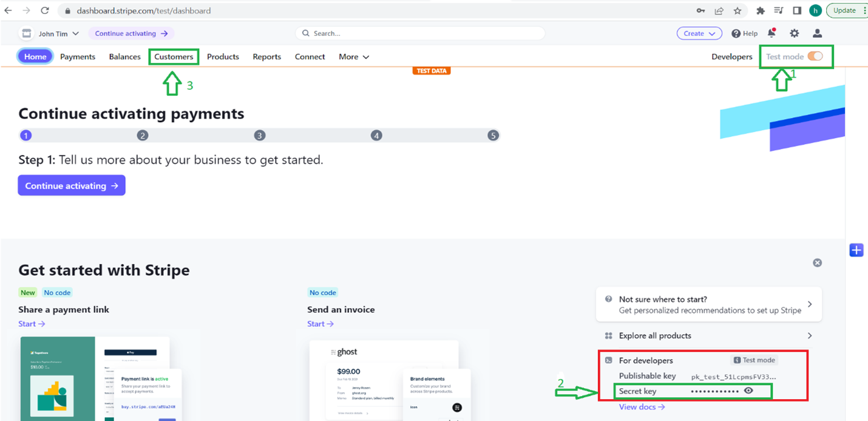The width and height of the screenshot is (868, 421).
Task: Click the Chrome Update button
Action: (844, 10)
